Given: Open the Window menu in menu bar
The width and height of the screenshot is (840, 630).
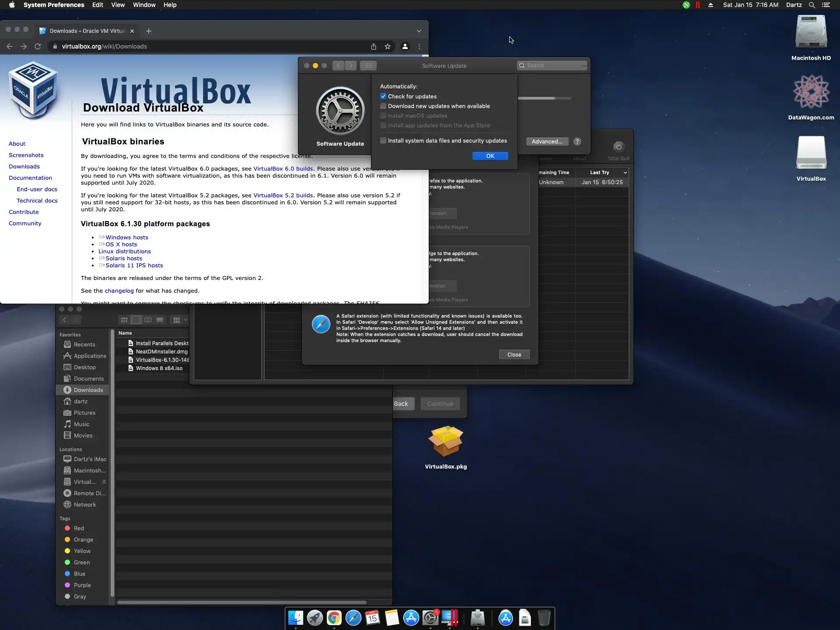Looking at the screenshot, I should click(144, 5).
